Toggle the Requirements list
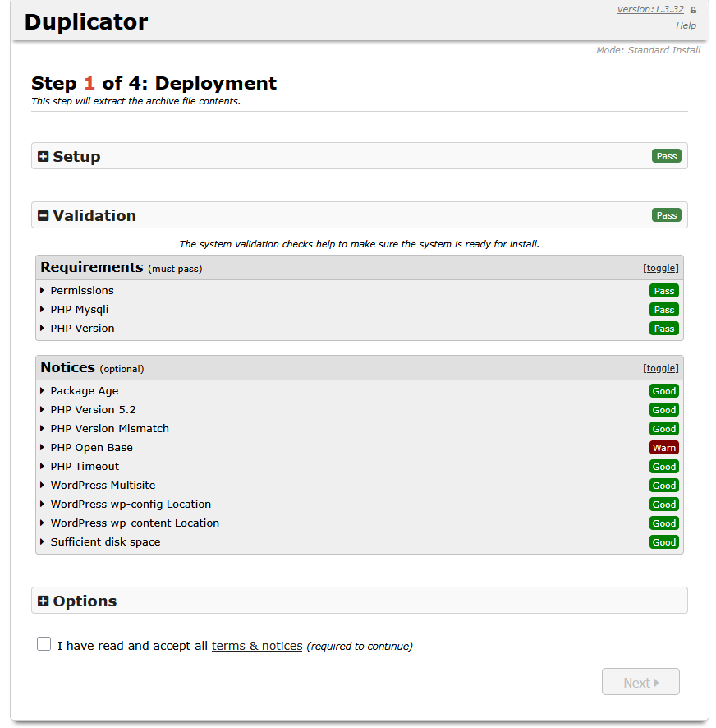 click(x=660, y=268)
